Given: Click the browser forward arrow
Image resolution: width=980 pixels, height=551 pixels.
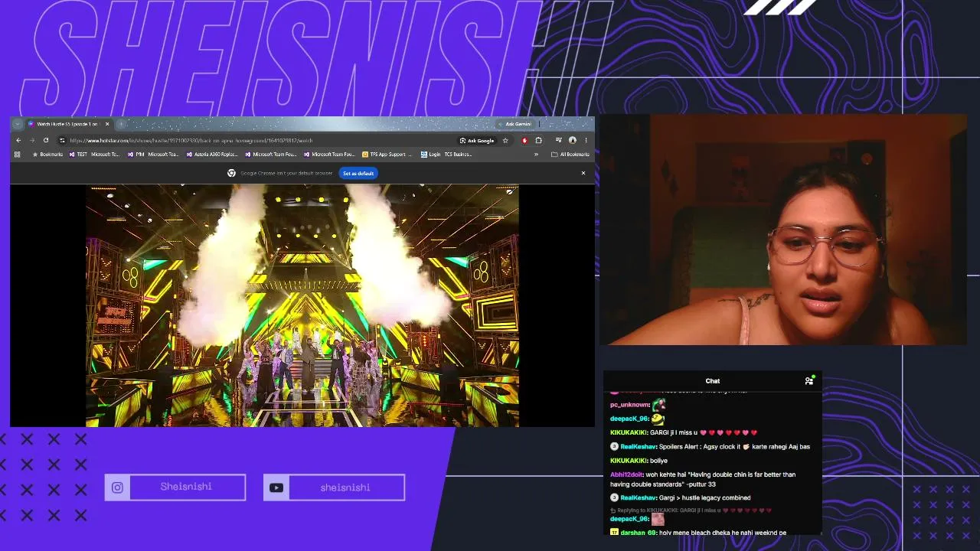Looking at the screenshot, I should (32, 140).
